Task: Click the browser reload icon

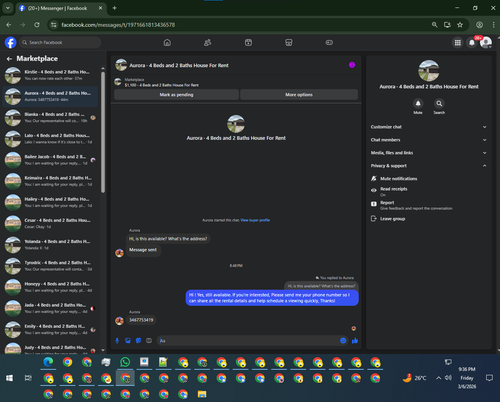Action: point(37,25)
